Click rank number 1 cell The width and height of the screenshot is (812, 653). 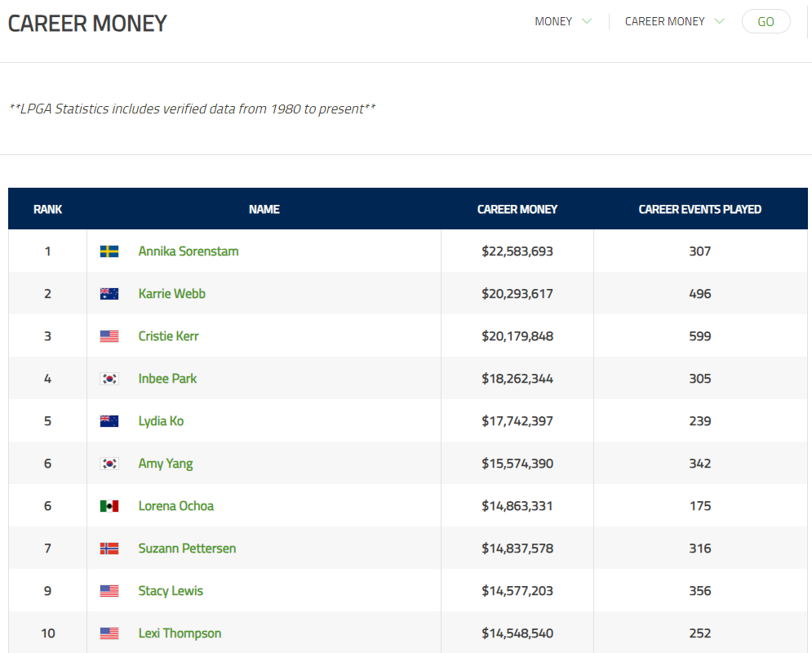pyautogui.click(x=47, y=251)
